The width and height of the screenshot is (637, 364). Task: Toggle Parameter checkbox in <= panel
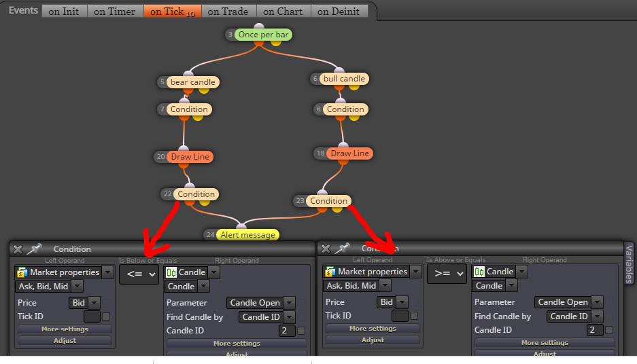point(301,303)
